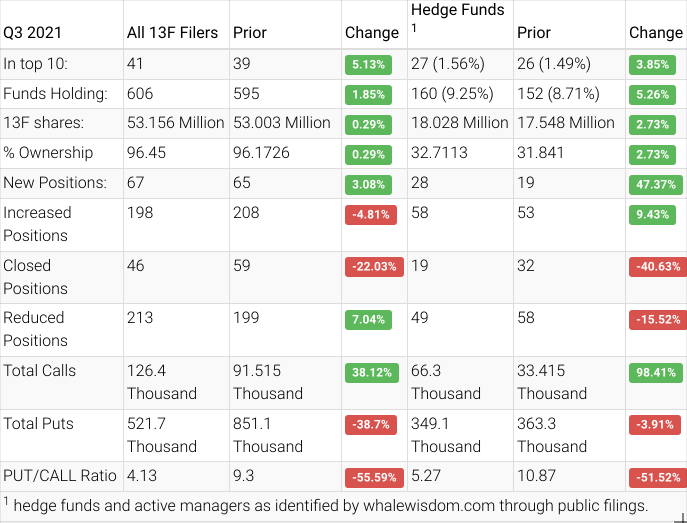Click the red -22.03% change badge
The width and height of the screenshot is (687, 523).
pos(372,267)
